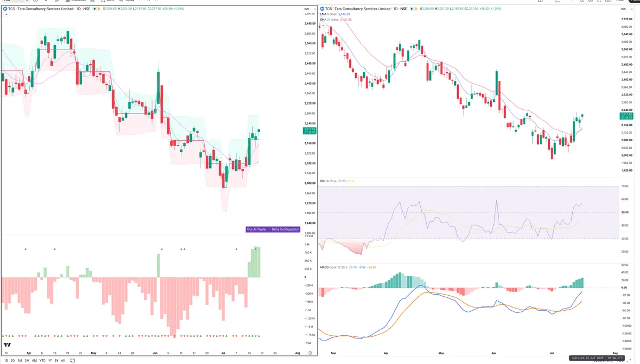The height and width of the screenshot is (364, 640).
Task: Click the Mar label on right time axis
Action: 333,353
